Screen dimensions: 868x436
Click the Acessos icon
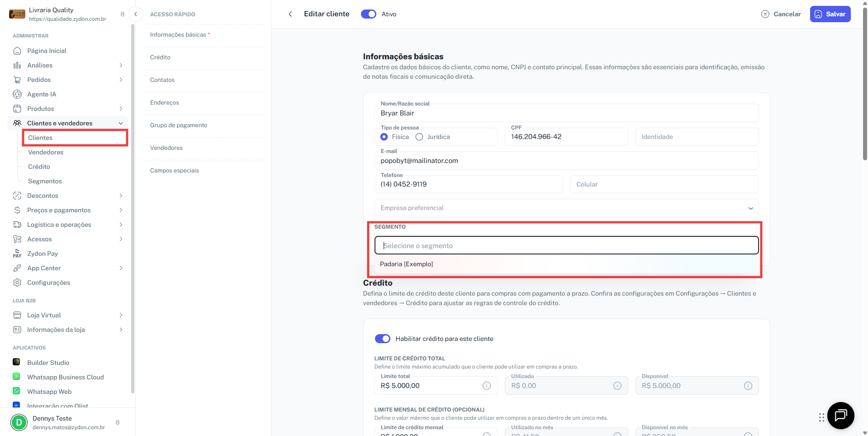17,239
